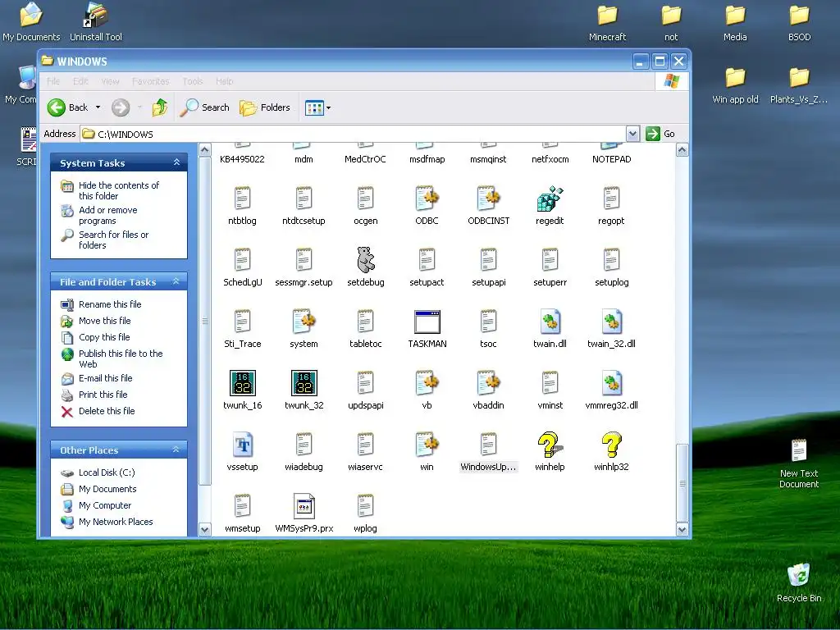Select the Uninstall Tool desktop shortcut
The width and height of the screenshot is (840, 630).
96,22
